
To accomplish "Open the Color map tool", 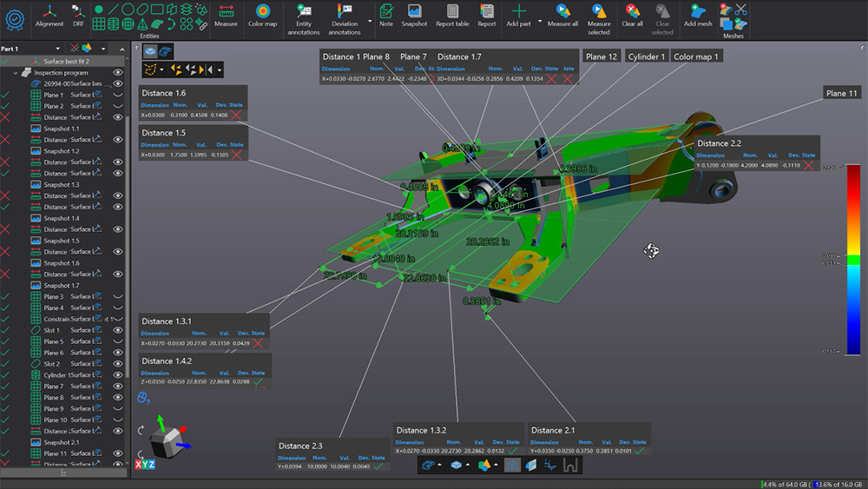I will coord(262,16).
